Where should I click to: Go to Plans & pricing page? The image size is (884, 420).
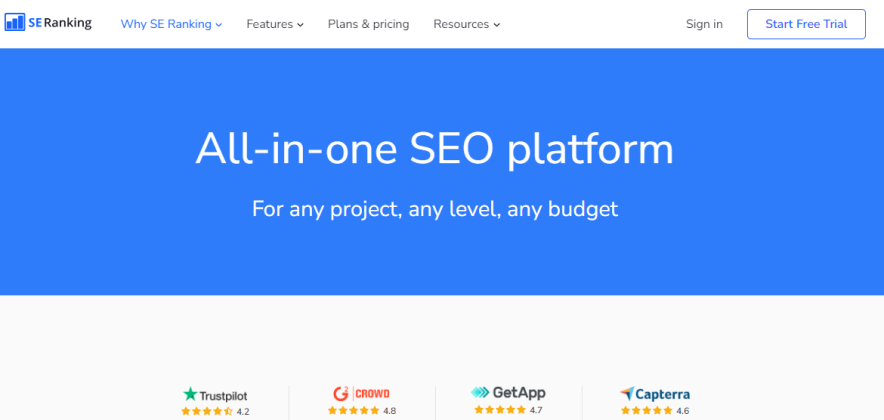[368, 24]
